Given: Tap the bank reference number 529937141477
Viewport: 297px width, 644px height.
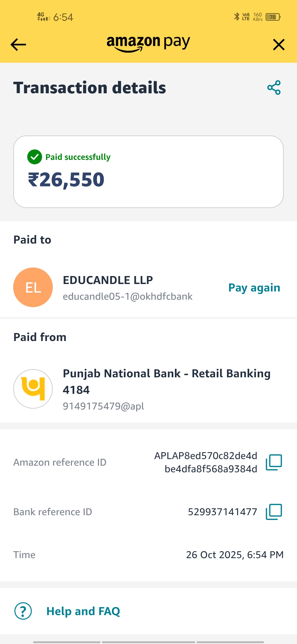Looking at the screenshot, I should coord(222,512).
